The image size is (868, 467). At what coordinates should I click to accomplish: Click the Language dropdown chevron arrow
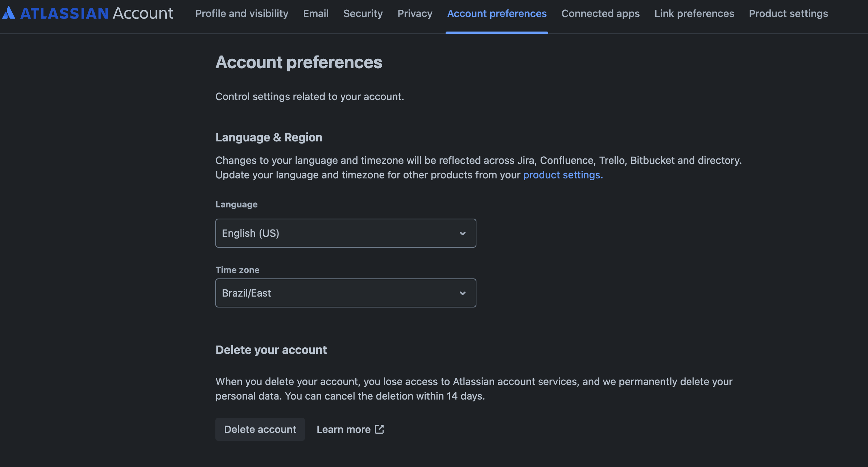click(462, 233)
